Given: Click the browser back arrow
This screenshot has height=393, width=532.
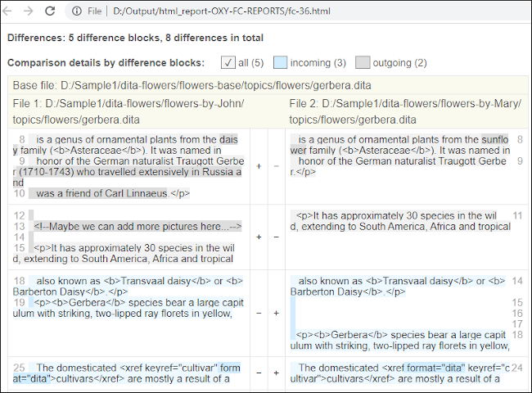Looking at the screenshot, I should 11,11.
